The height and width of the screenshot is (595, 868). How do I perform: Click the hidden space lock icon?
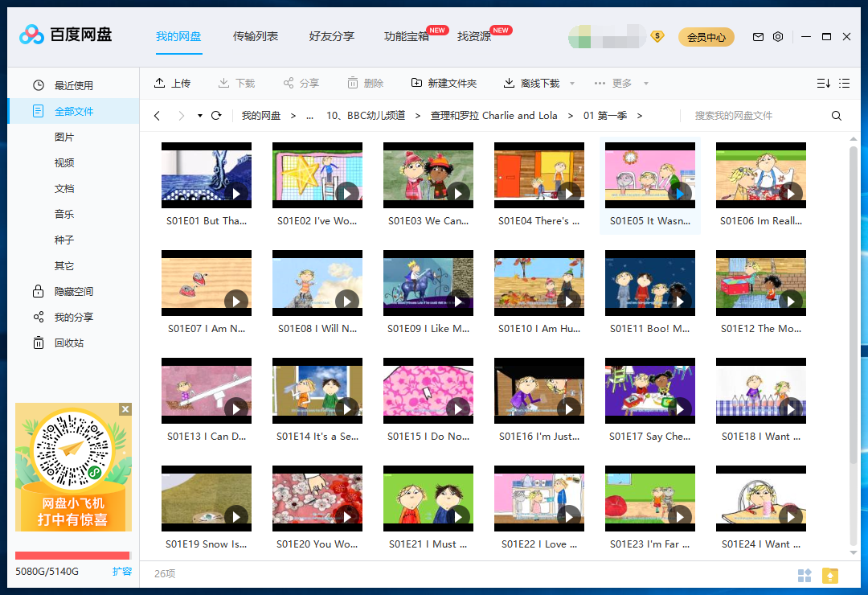[39, 291]
